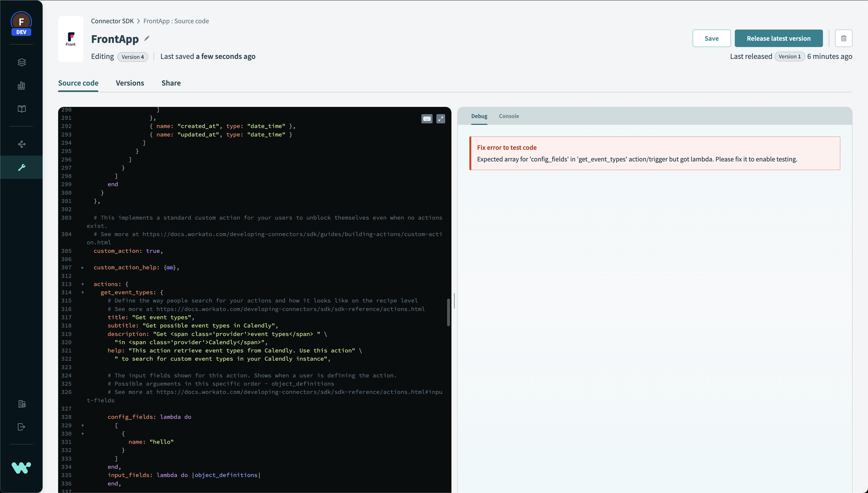Screen dimensions: 868x493
Task: Select the Source code tab
Action: click(78, 83)
